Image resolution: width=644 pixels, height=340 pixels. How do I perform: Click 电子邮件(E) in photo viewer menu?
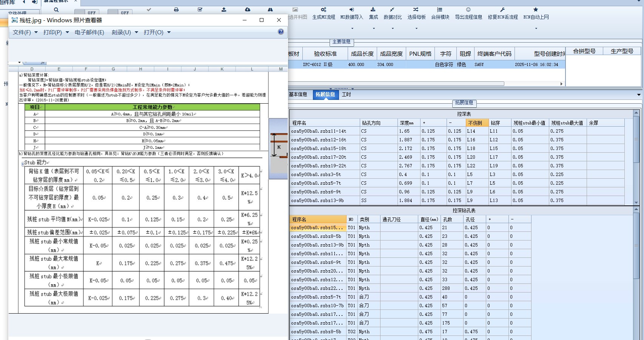coord(89,32)
